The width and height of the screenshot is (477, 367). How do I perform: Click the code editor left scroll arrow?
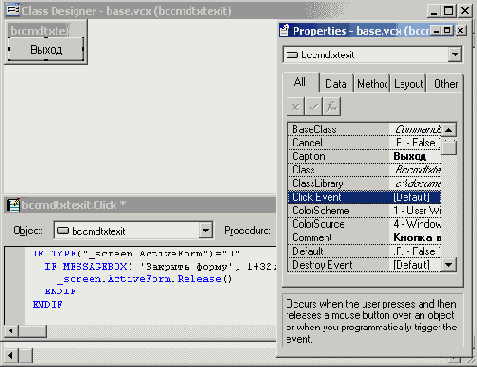[x=11, y=331]
